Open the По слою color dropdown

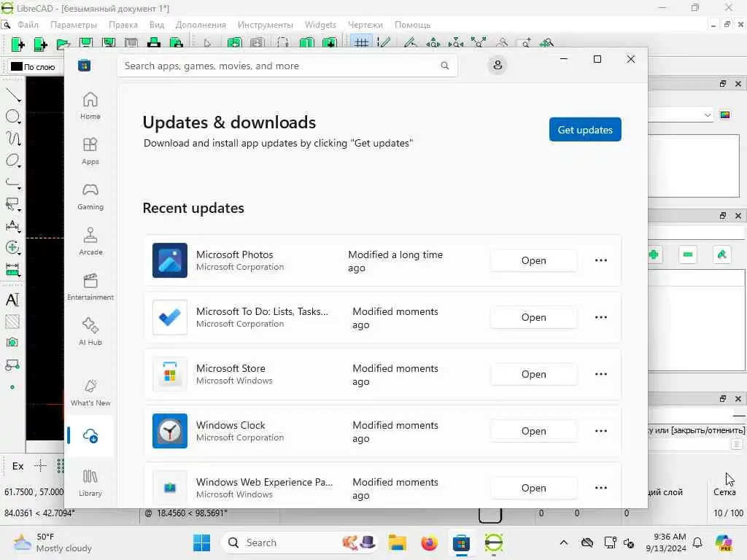pos(35,66)
